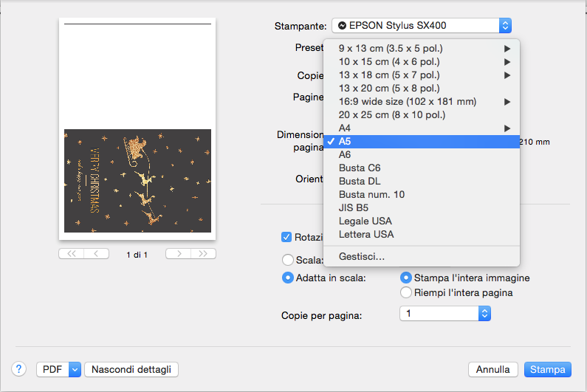This screenshot has width=587, height=392.
Task: Go to previous page in preview
Action: pyautogui.click(x=97, y=254)
